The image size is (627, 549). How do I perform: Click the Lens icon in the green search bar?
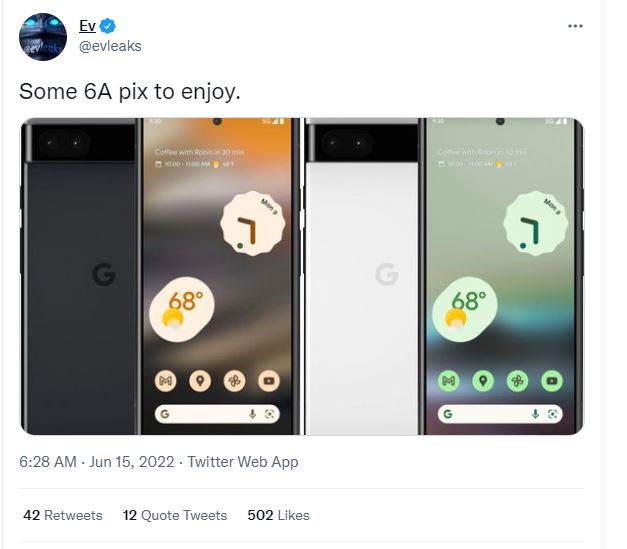[x=552, y=414]
